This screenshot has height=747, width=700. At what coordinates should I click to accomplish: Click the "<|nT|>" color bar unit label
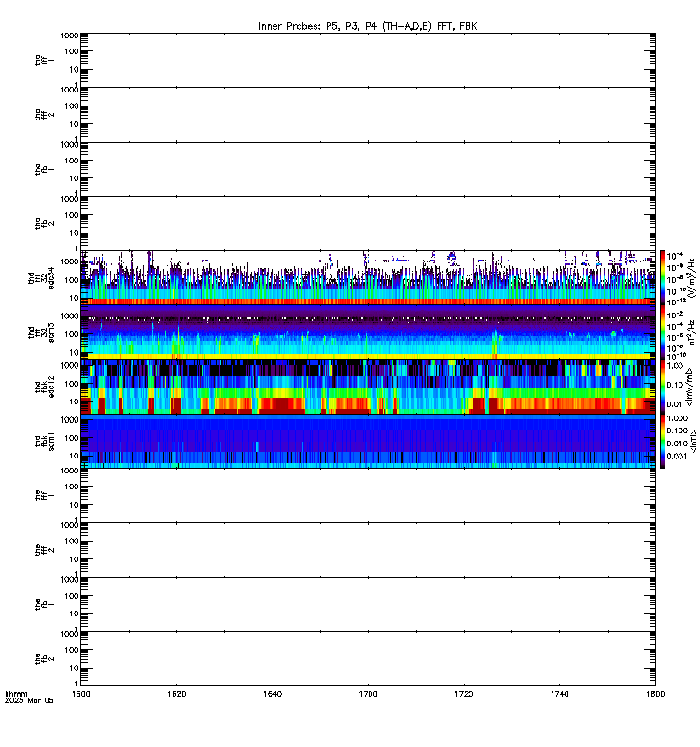click(693, 441)
